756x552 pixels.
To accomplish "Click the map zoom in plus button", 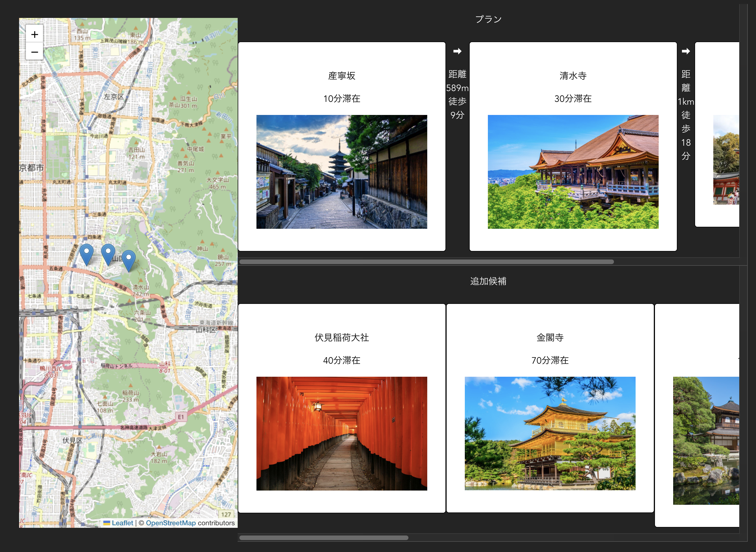I will tap(34, 34).
